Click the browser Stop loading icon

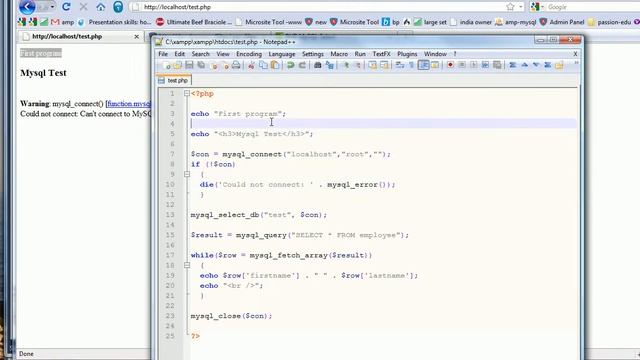point(84,7)
